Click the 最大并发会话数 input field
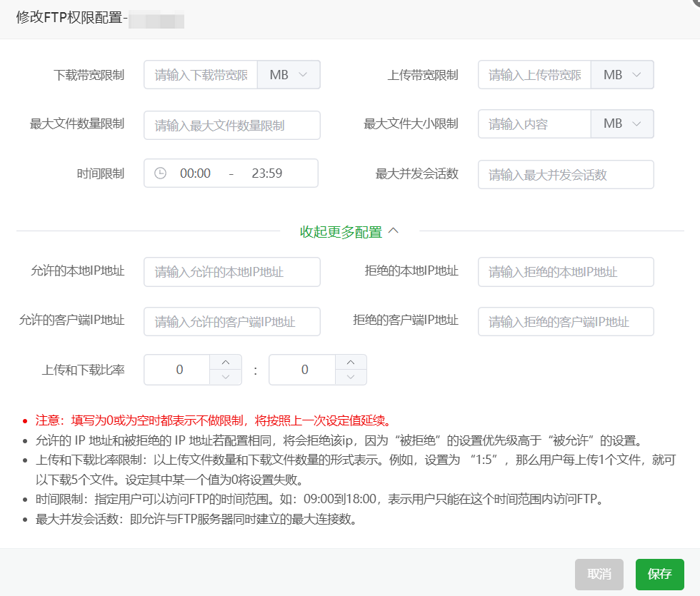700x596 pixels. (566, 174)
